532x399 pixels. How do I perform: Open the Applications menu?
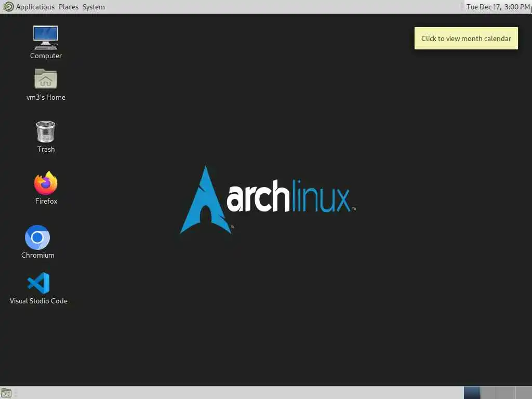click(x=35, y=7)
